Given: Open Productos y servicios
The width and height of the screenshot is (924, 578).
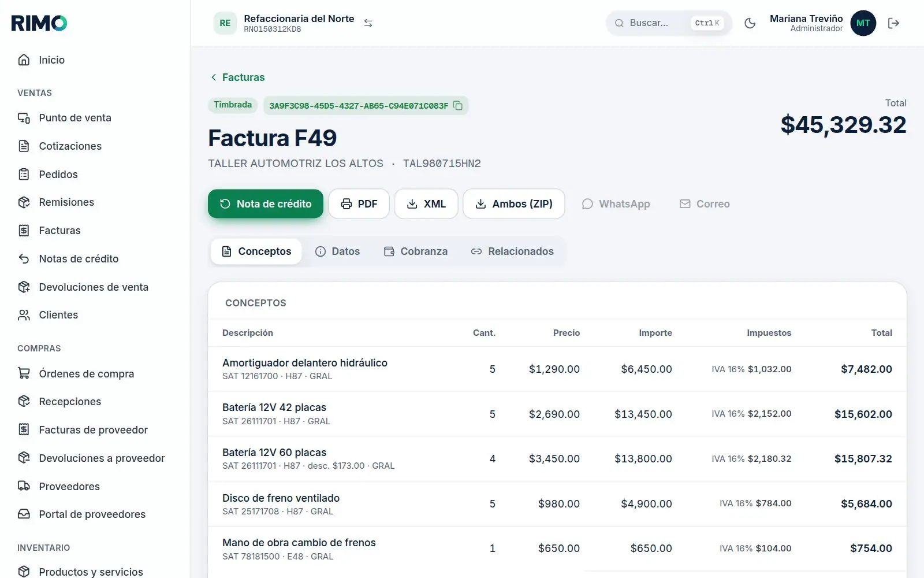Looking at the screenshot, I should (95, 572).
